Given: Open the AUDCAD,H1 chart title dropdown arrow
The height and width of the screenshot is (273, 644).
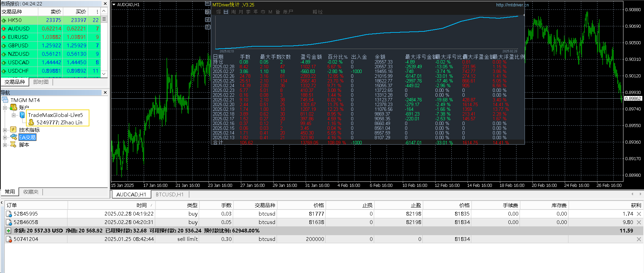Looking at the screenshot, I should point(114,5).
